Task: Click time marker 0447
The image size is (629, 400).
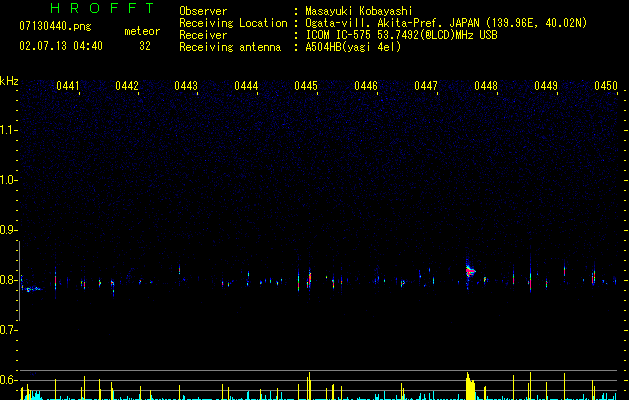Action: click(426, 86)
